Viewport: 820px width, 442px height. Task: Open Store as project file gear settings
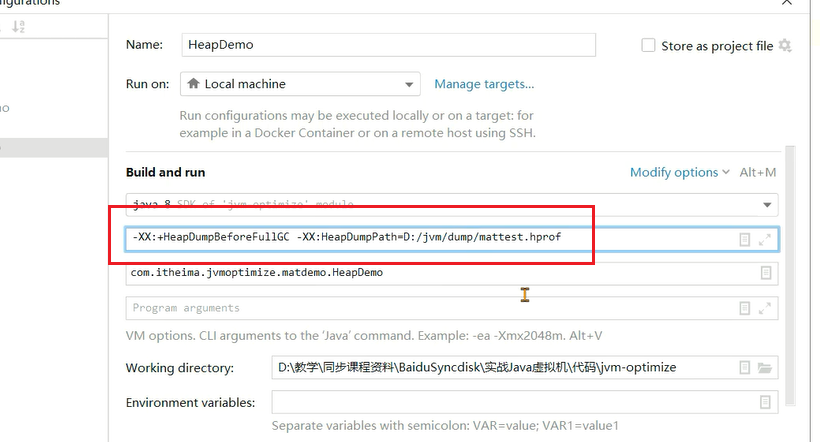point(785,46)
